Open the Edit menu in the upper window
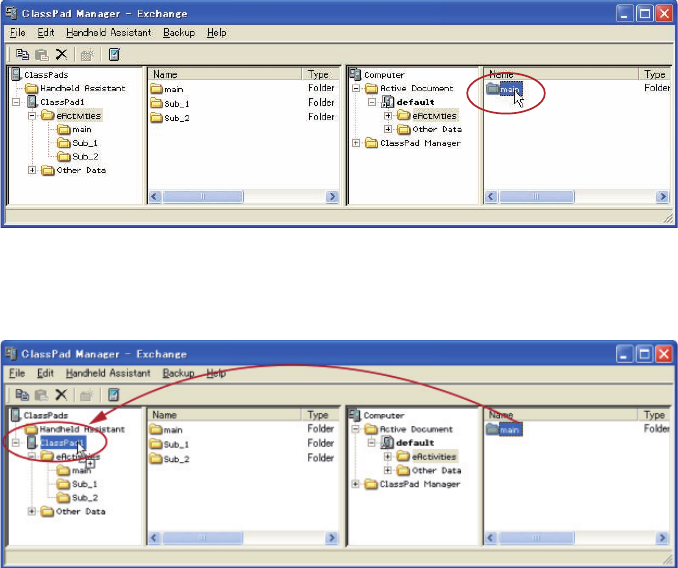 click(45, 33)
